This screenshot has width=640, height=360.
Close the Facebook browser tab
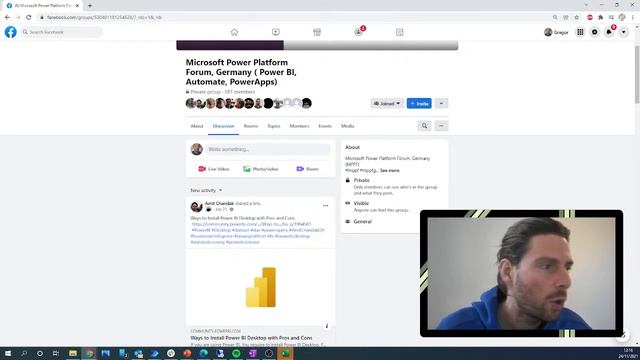[77, 6]
